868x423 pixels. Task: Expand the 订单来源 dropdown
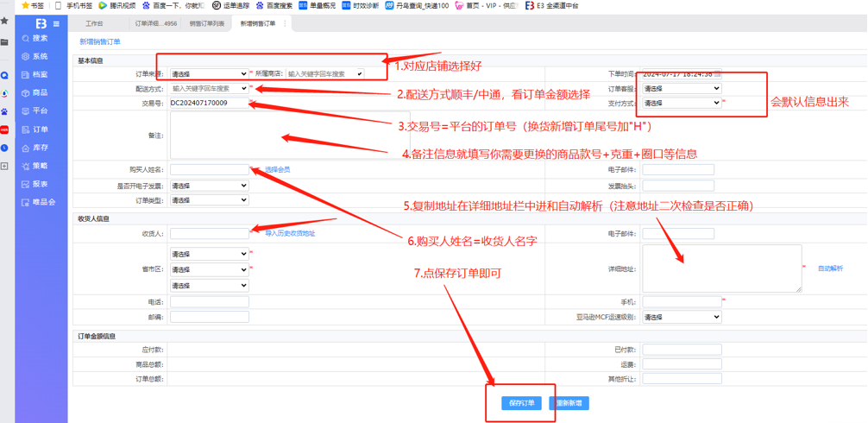point(209,74)
